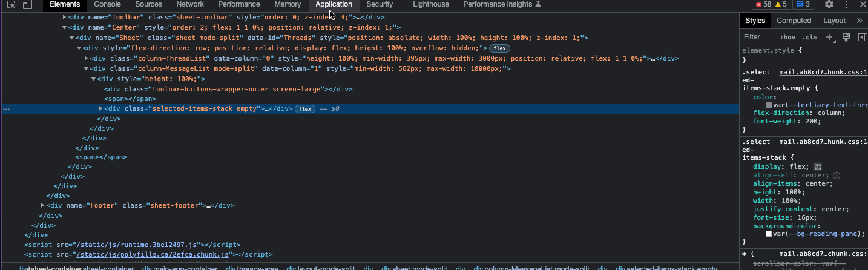Image resolution: width=868 pixels, height=270 pixels.
Task: Open the Performance insights tab
Action: 502,4
